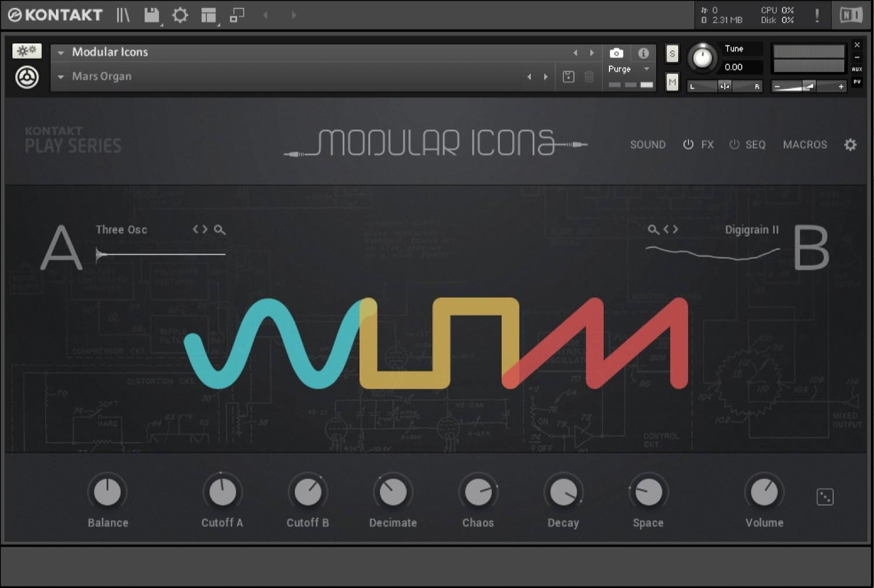Click the camera snapshot icon
The width and height of the screenshot is (874, 588).
616,53
